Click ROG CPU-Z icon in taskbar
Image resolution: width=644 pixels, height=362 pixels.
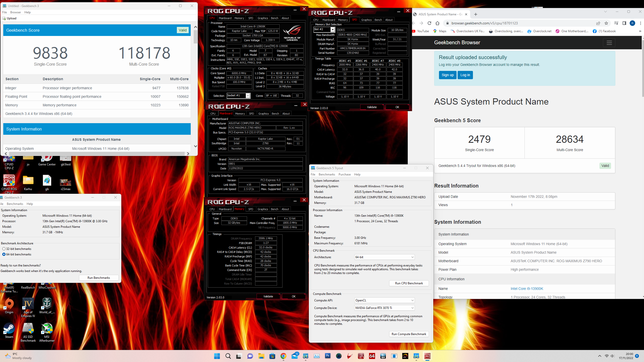(x=427, y=356)
